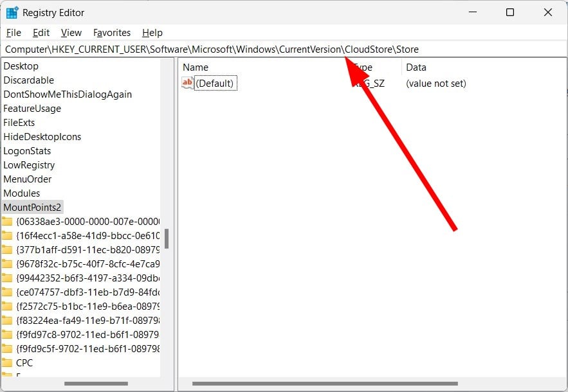Click folder icon for {06338ae3-0000-0000-007e key
The width and height of the screenshot is (568, 392).
pyautogui.click(x=7, y=222)
